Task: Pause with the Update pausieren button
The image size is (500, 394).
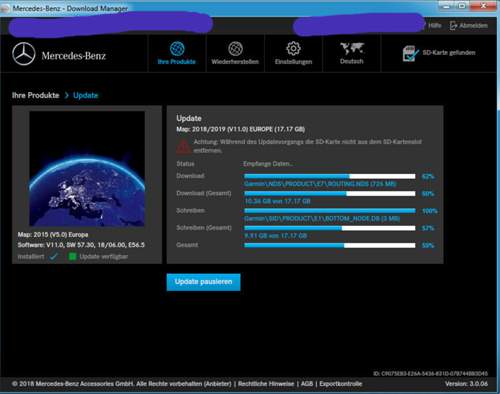Action: click(x=203, y=282)
